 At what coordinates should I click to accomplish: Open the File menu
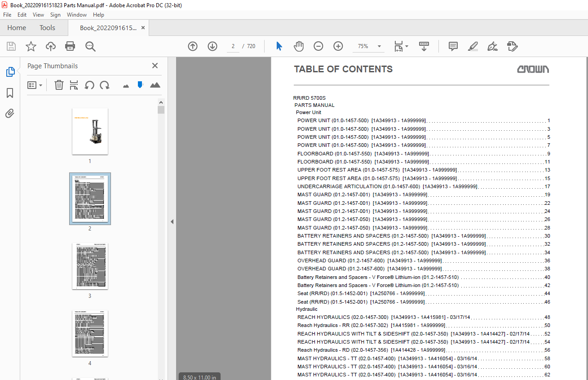click(7, 15)
